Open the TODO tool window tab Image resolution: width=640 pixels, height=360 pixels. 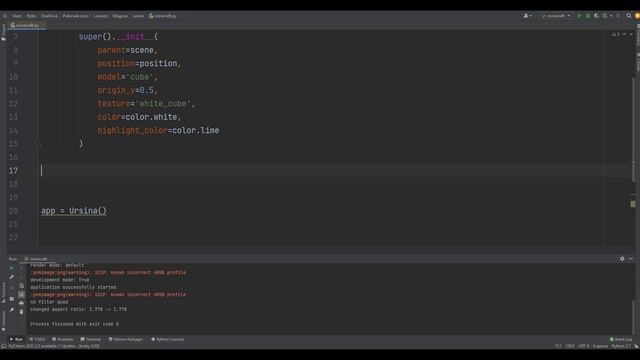click(x=37, y=339)
